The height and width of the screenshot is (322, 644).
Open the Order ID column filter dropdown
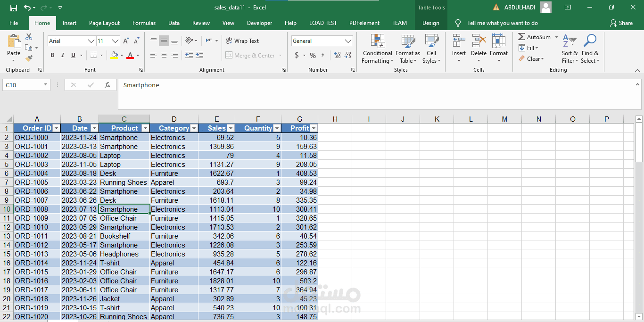click(x=56, y=128)
